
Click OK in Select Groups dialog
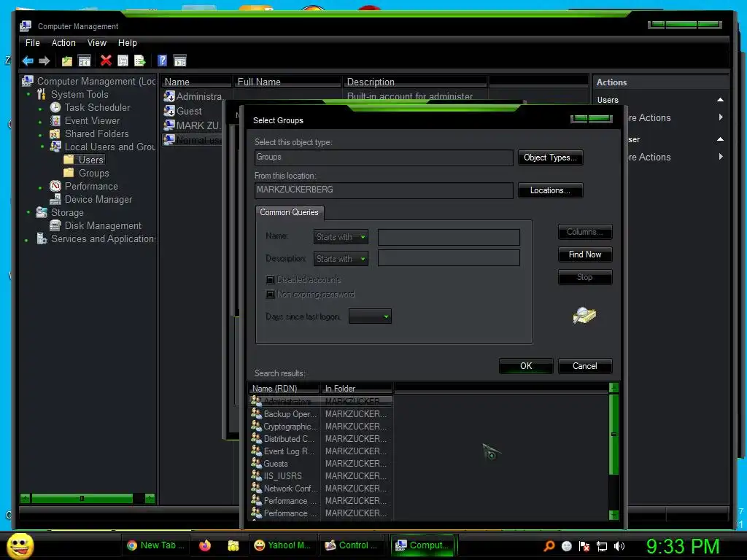[x=526, y=366]
